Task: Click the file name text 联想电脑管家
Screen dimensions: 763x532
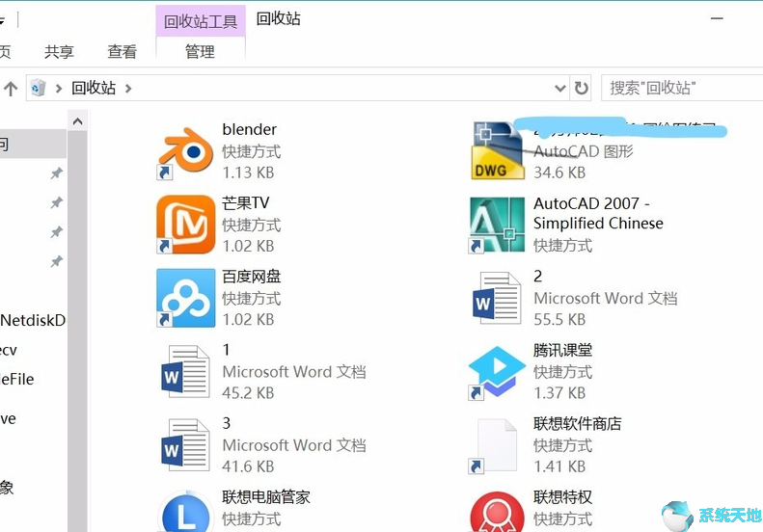Action: pos(266,496)
